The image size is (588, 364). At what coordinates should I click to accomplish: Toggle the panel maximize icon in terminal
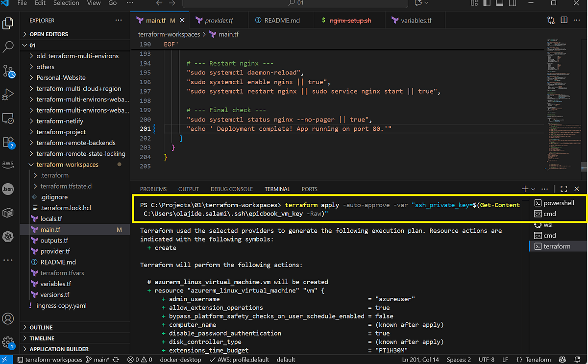pos(563,189)
